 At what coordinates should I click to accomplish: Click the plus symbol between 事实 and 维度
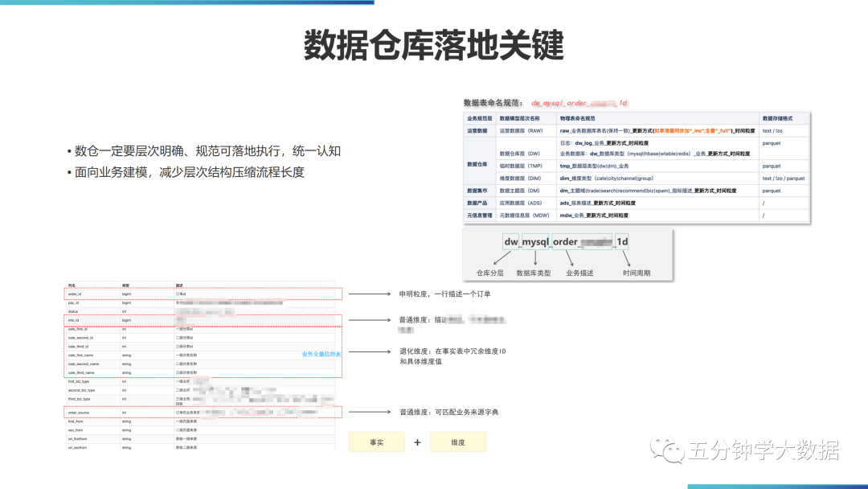coord(417,442)
